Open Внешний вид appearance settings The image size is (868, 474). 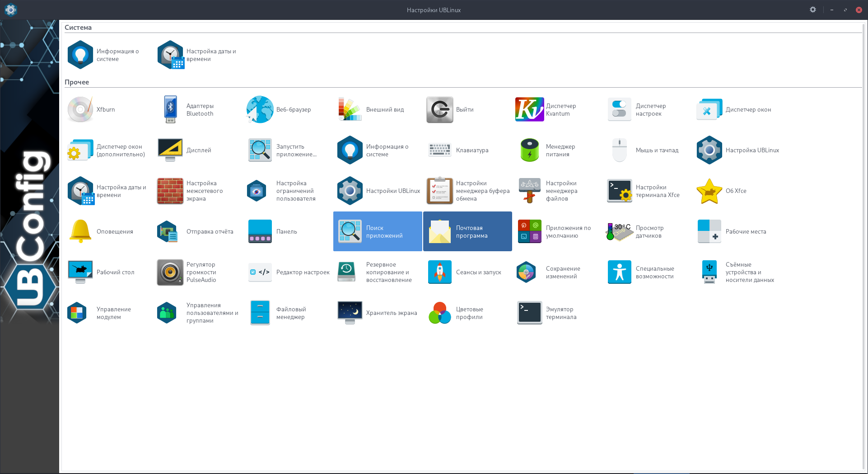pyautogui.click(x=377, y=109)
